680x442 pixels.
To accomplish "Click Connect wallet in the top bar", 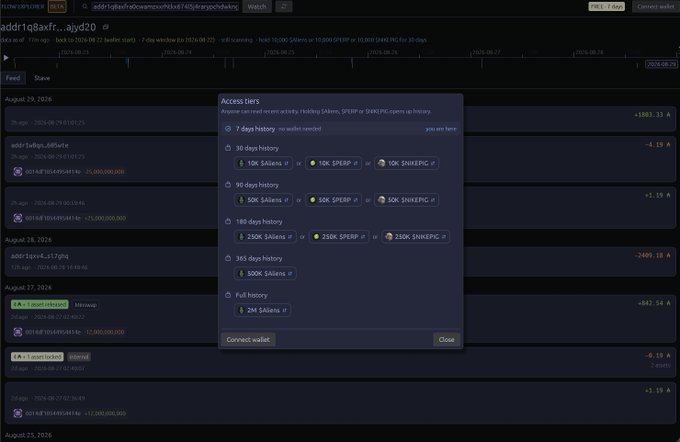I will tap(655, 7).
